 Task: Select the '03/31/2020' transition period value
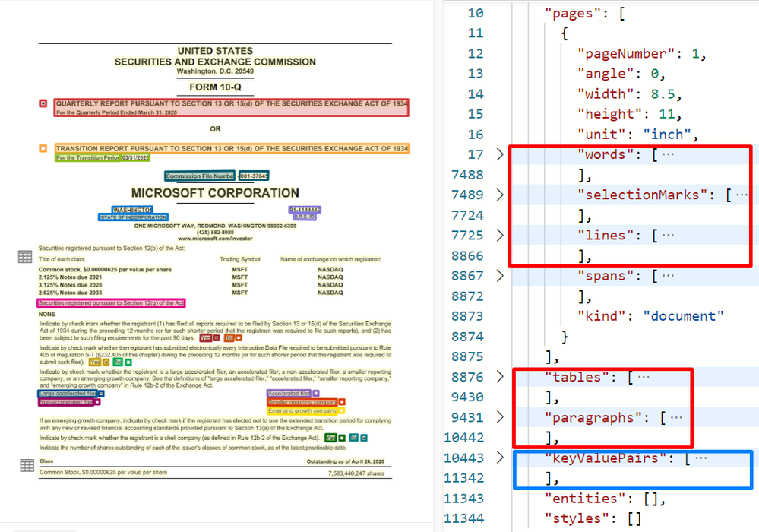(x=135, y=157)
